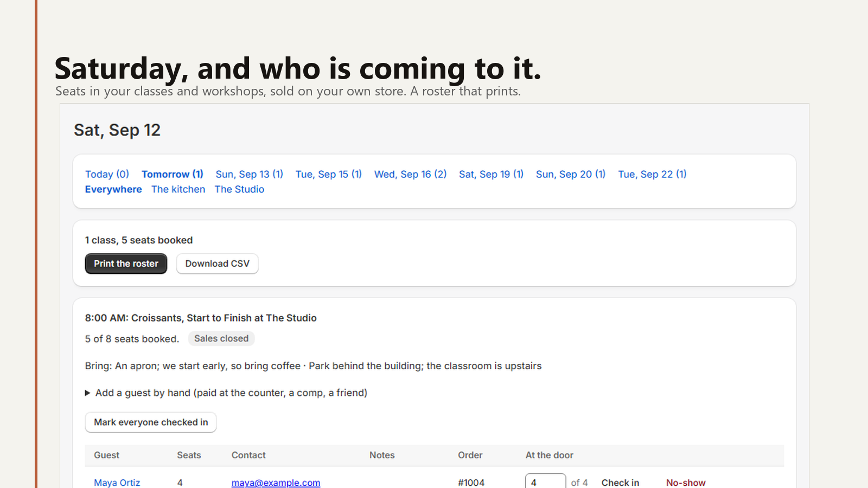Mark everyone checked in
The width and height of the screenshot is (868, 488).
[151, 422]
